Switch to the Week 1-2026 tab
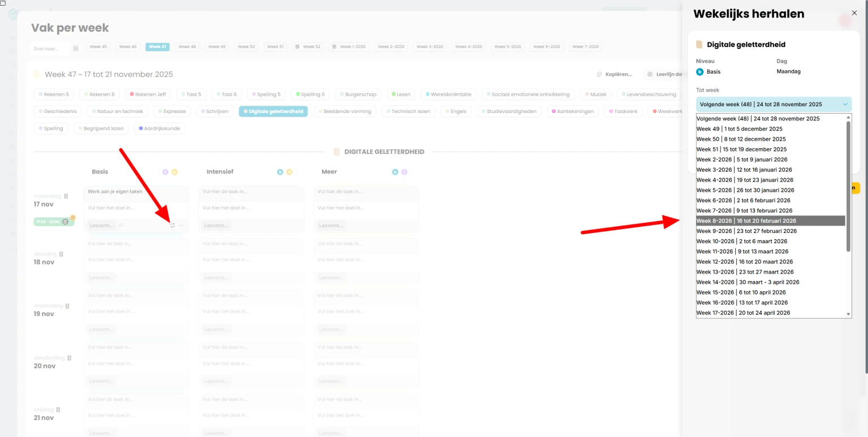Image resolution: width=868 pixels, height=437 pixels. (x=349, y=47)
